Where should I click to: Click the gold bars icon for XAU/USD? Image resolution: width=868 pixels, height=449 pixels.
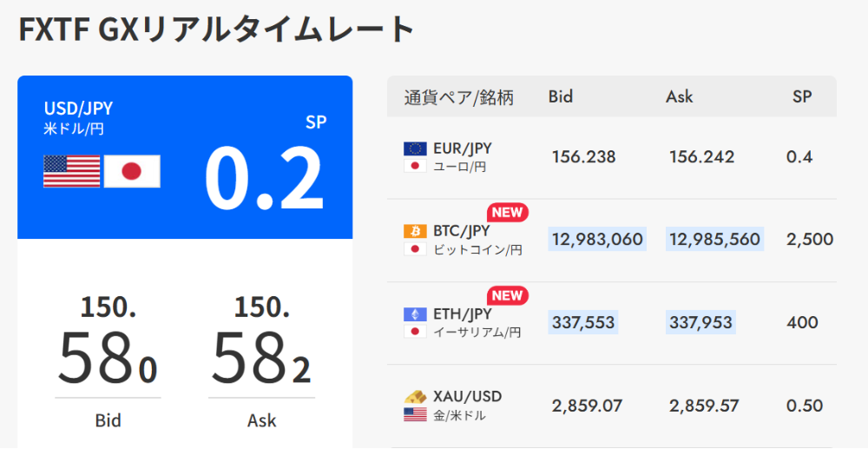tap(415, 396)
